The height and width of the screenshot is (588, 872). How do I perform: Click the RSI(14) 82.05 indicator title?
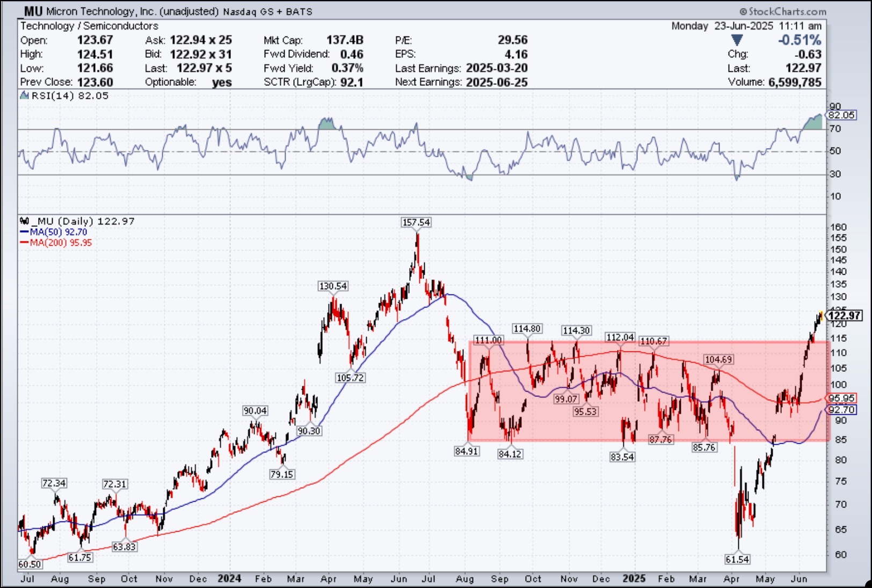[x=70, y=95]
